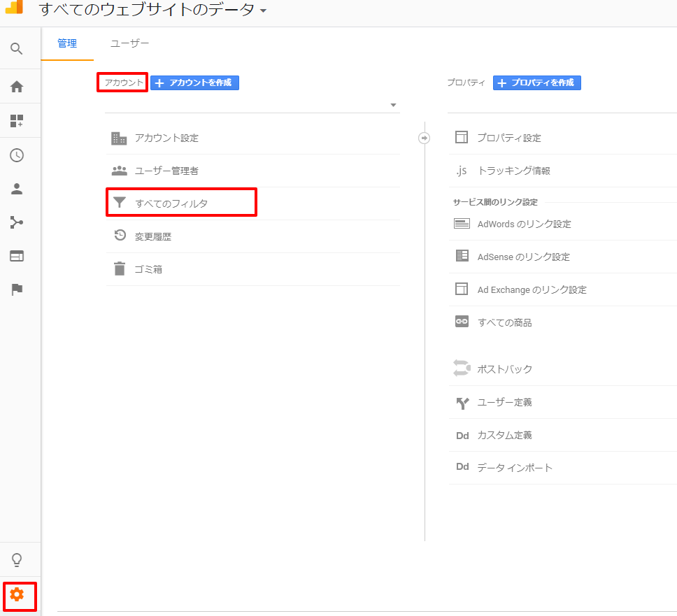Open the Behavior window icon in sidebar
Image resolution: width=677 pixels, height=616 pixels.
click(x=17, y=256)
